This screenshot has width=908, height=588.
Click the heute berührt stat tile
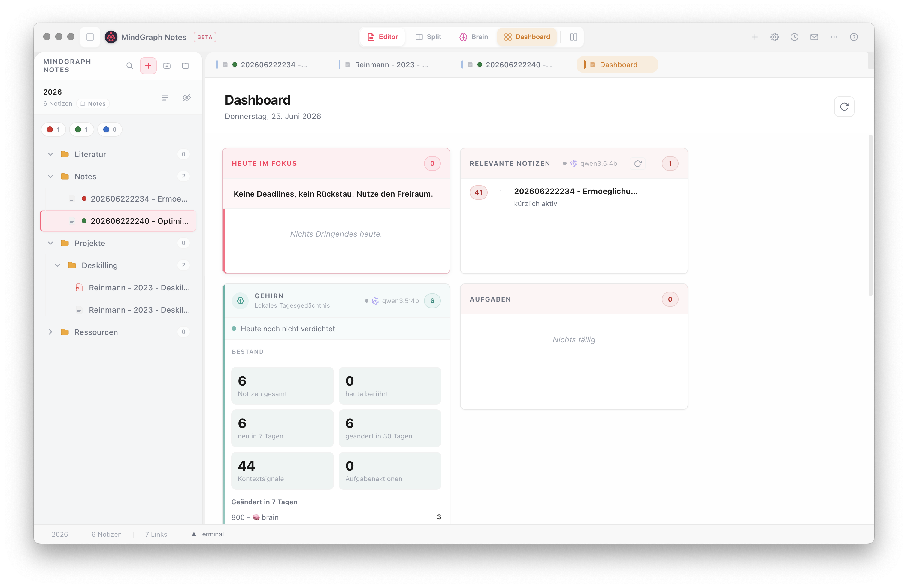(390, 386)
